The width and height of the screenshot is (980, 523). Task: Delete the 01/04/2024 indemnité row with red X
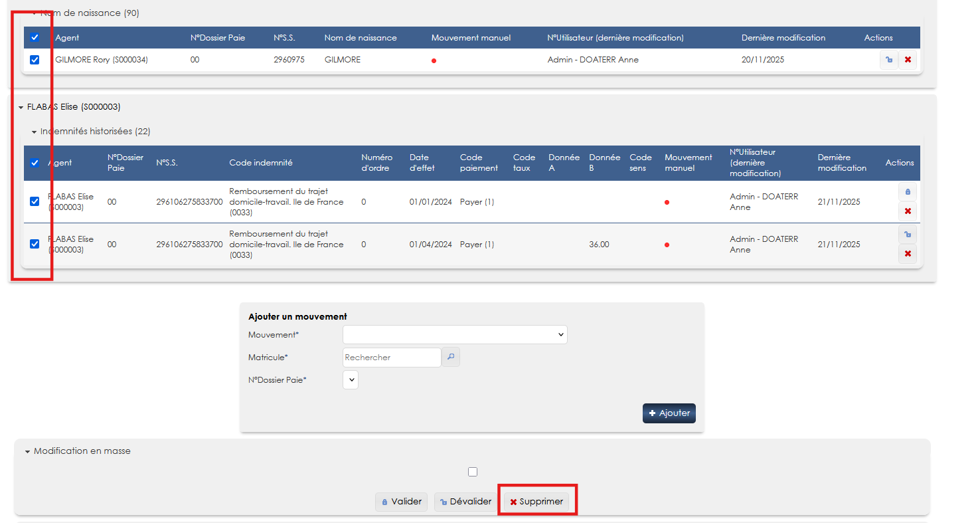pyautogui.click(x=908, y=254)
